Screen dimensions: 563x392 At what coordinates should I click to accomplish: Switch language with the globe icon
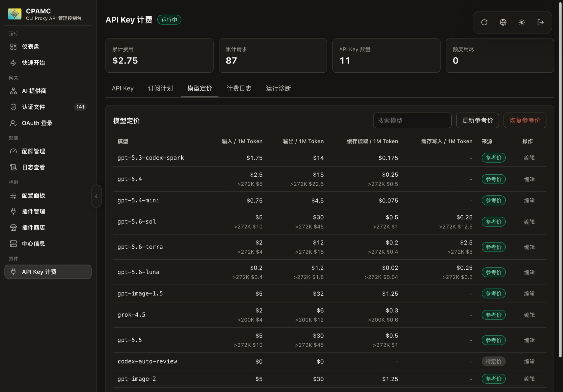coord(503,22)
